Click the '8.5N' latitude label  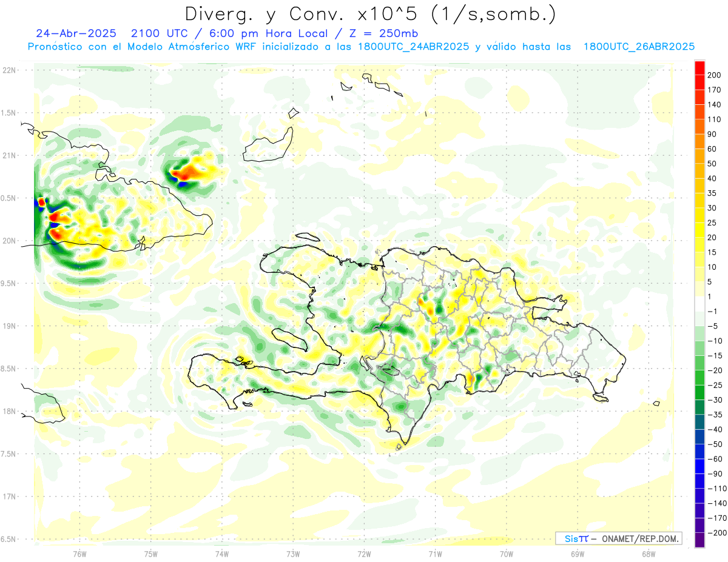[x=9, y=369]
